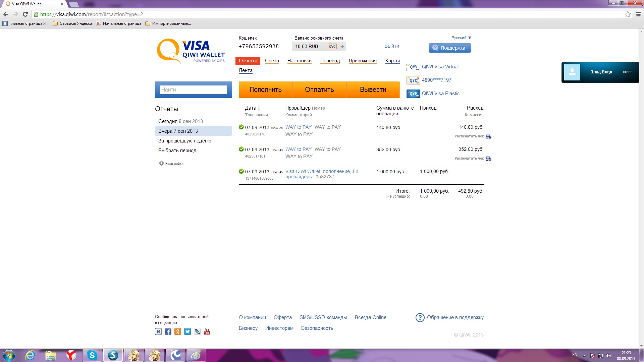Click the Вывести button
The image size is (644, 362).
[x=373, y=90]
